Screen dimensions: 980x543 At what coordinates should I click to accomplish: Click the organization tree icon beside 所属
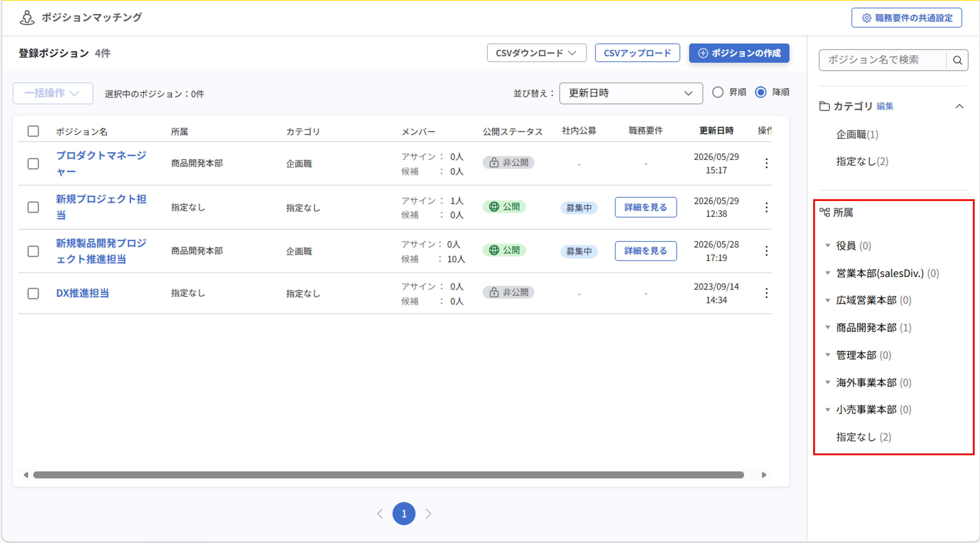[824, 212]
